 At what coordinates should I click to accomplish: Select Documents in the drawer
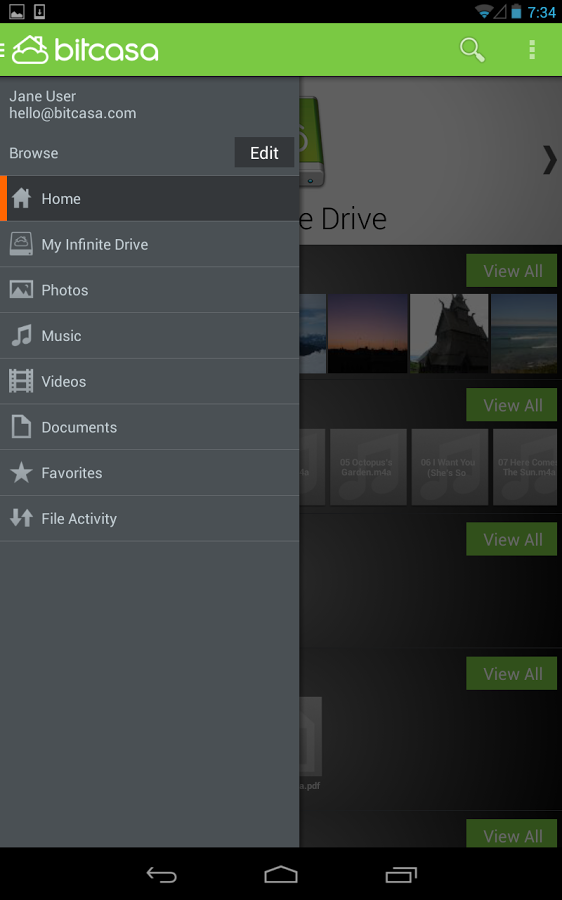coord(149,427)
